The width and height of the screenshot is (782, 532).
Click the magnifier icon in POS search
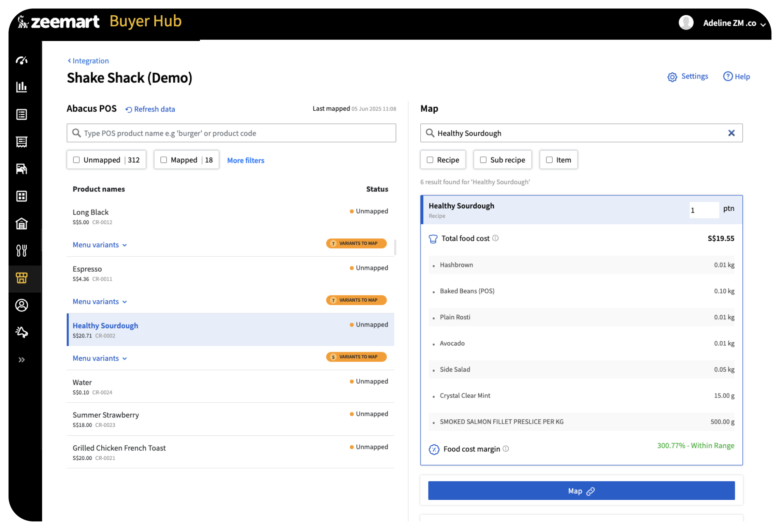76,133
